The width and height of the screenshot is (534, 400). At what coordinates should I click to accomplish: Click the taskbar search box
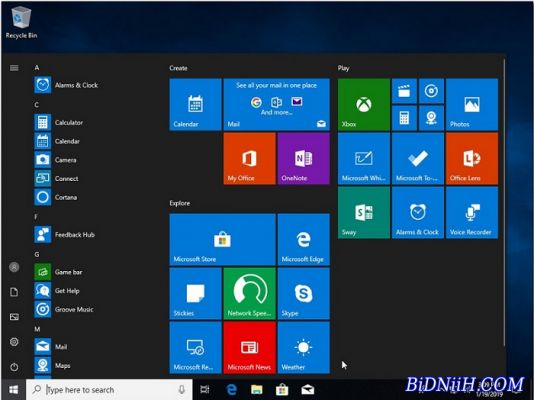109,389
